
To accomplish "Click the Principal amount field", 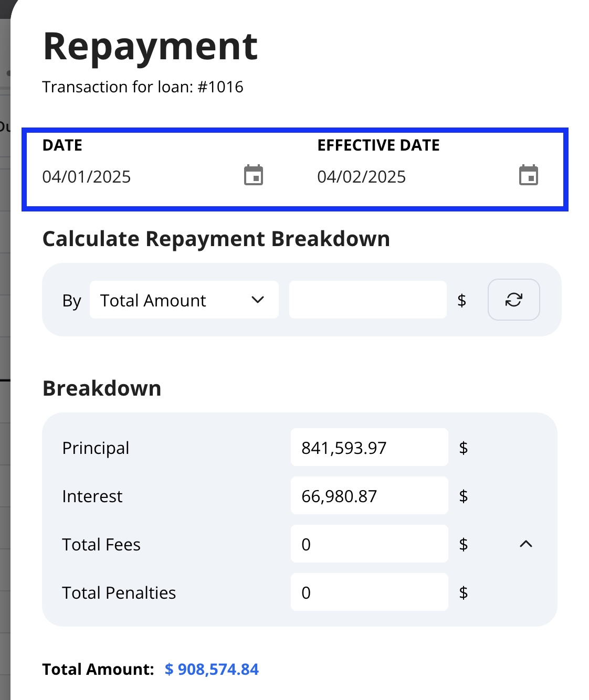I will (x=370, y=448).
